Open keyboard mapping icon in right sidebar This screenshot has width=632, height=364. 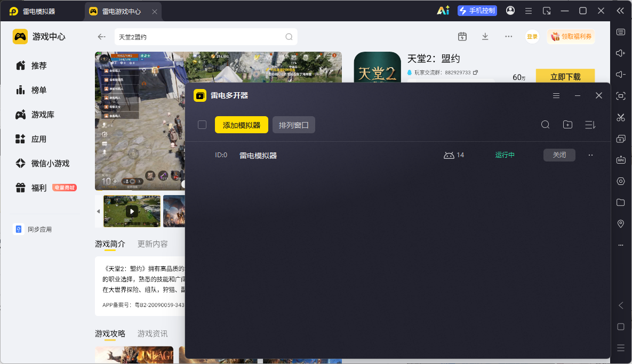tap(621, 32)
